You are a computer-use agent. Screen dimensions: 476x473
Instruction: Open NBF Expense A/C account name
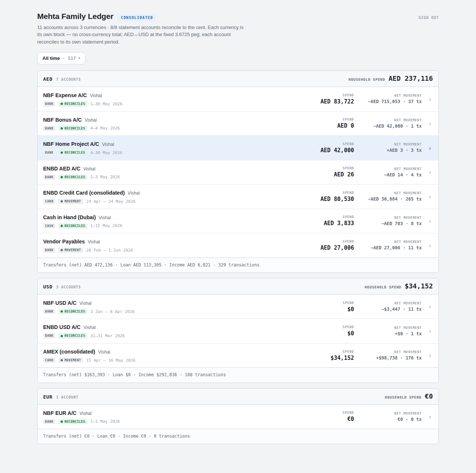(65, 95)
